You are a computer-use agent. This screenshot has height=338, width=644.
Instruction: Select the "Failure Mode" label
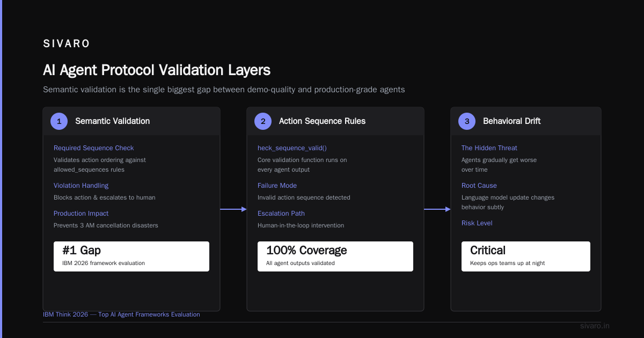[x=277, y=186]
